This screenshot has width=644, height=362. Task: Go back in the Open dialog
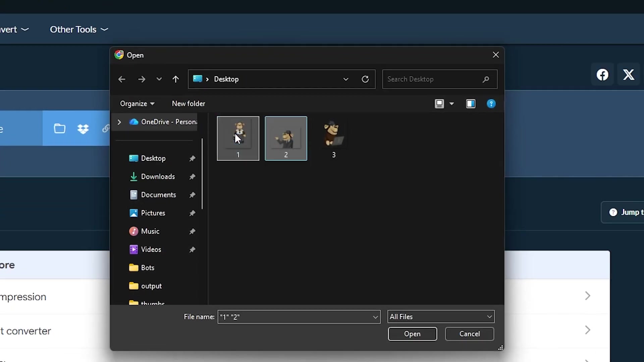122,79
